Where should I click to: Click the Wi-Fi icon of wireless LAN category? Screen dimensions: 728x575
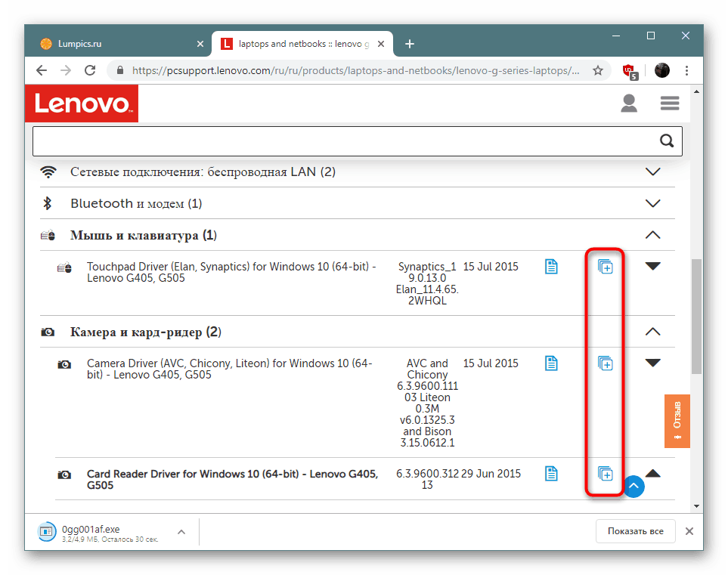[x=48, y=172]
